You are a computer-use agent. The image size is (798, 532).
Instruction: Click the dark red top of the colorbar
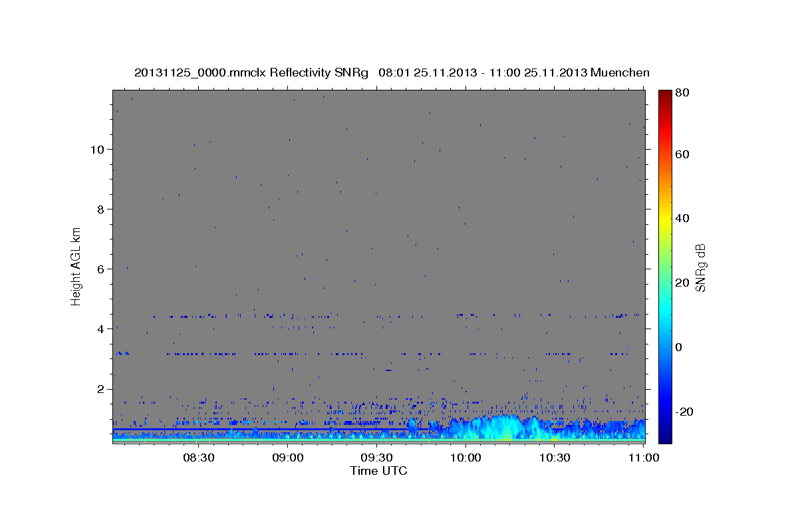click(665, 96)
